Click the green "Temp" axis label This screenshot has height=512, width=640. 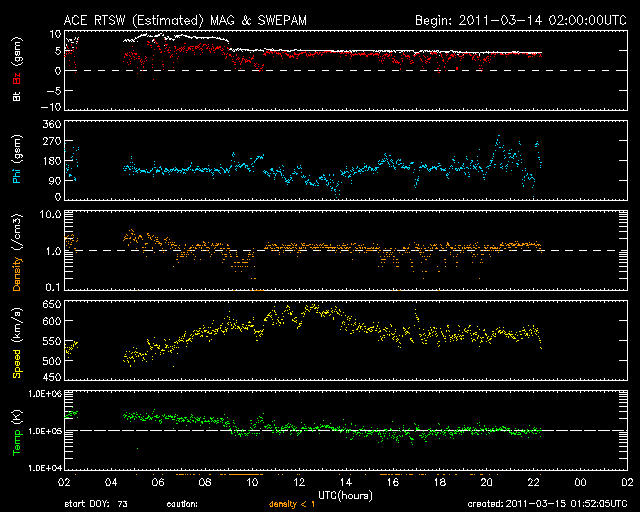[x=17, y=442]
